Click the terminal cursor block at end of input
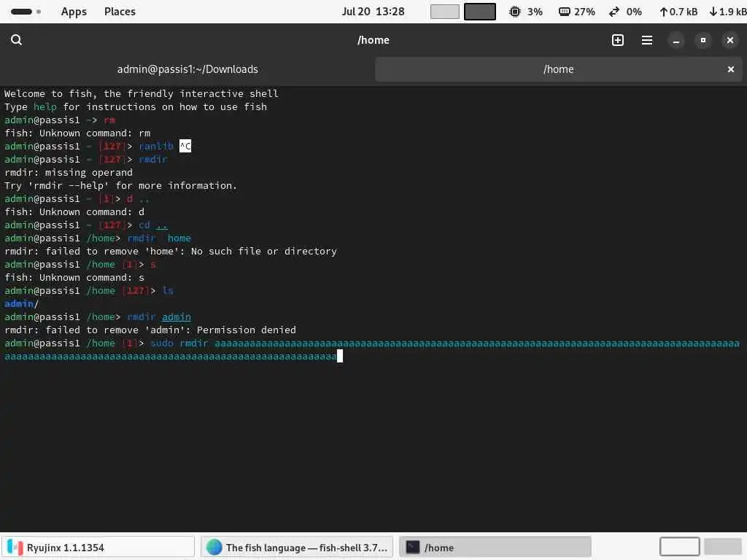 (x=340, y=356)
